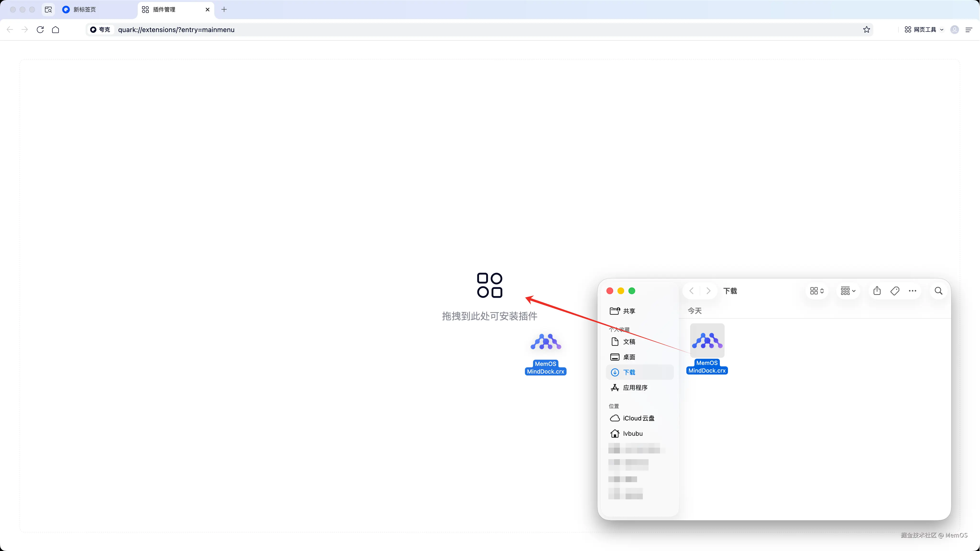Select 桌面 in the Finder sidebar
The height and width of the screenshot is (551, 980).
pos(629,357)
